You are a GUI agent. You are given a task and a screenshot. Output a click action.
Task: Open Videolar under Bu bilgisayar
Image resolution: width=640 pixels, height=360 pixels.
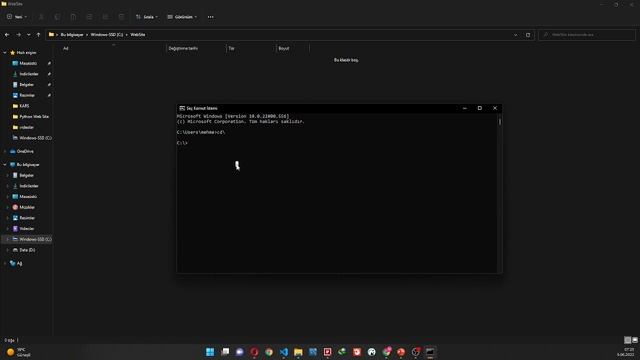coord(27,229)
